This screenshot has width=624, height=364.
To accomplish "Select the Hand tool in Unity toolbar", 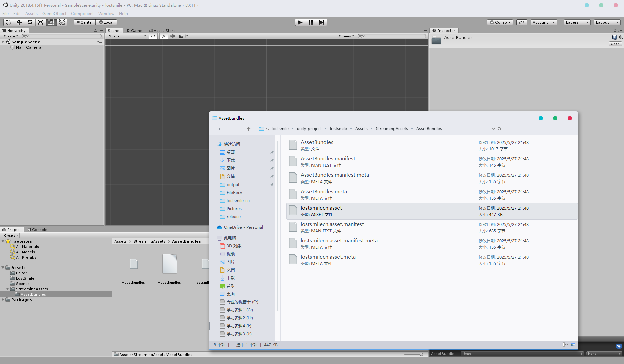I will (8, 22).
